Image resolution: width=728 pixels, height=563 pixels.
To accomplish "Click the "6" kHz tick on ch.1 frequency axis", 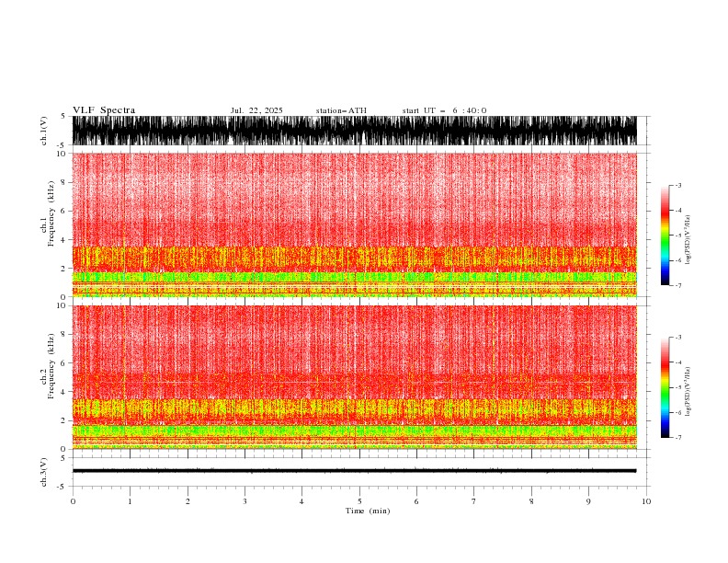I will coord(63,211).
